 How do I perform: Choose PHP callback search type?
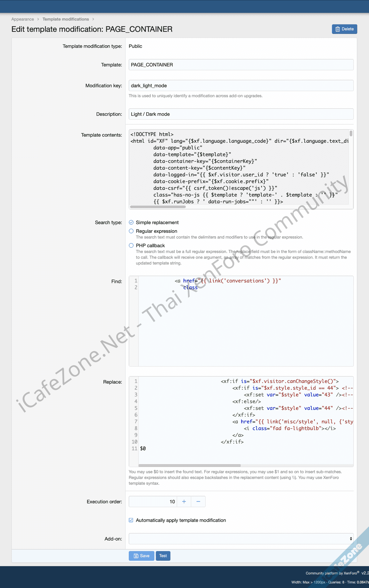tap(131, 246)
